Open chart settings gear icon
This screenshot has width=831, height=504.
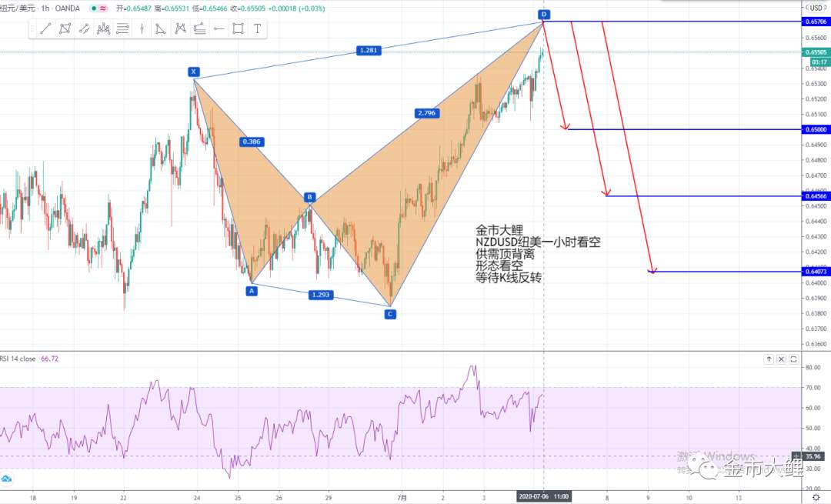816,497
